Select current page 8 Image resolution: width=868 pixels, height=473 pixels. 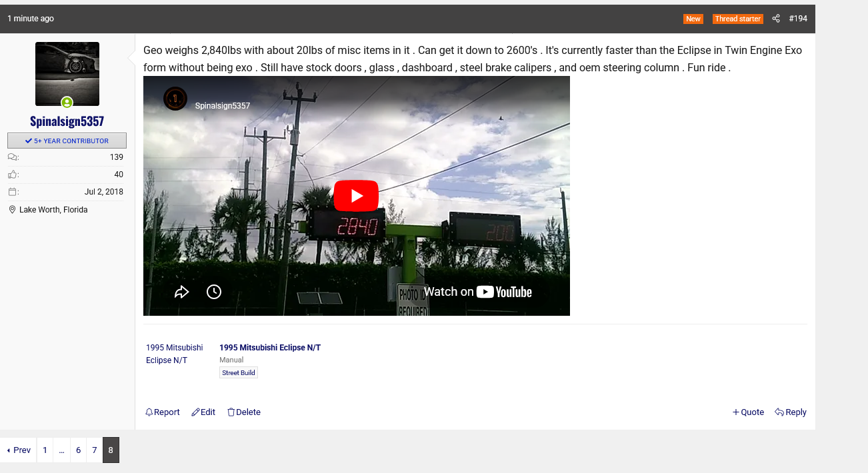[x=111, y=450]
